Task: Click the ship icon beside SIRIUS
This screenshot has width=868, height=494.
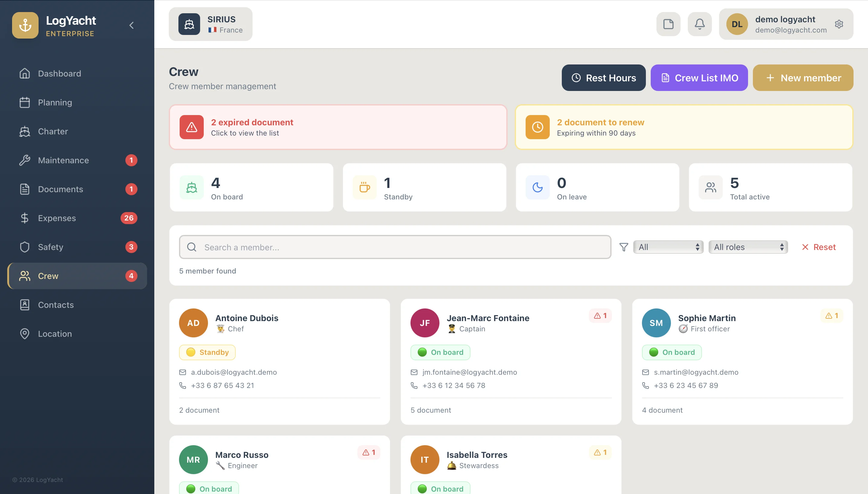Action: point(189,24)
